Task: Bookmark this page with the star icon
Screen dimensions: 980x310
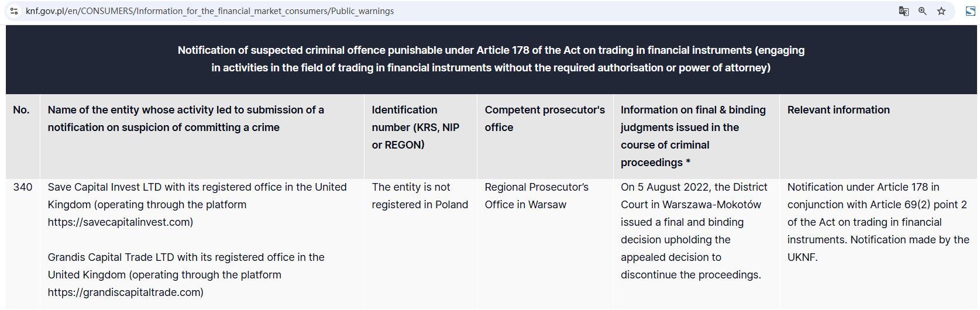Action: (941, 11)
